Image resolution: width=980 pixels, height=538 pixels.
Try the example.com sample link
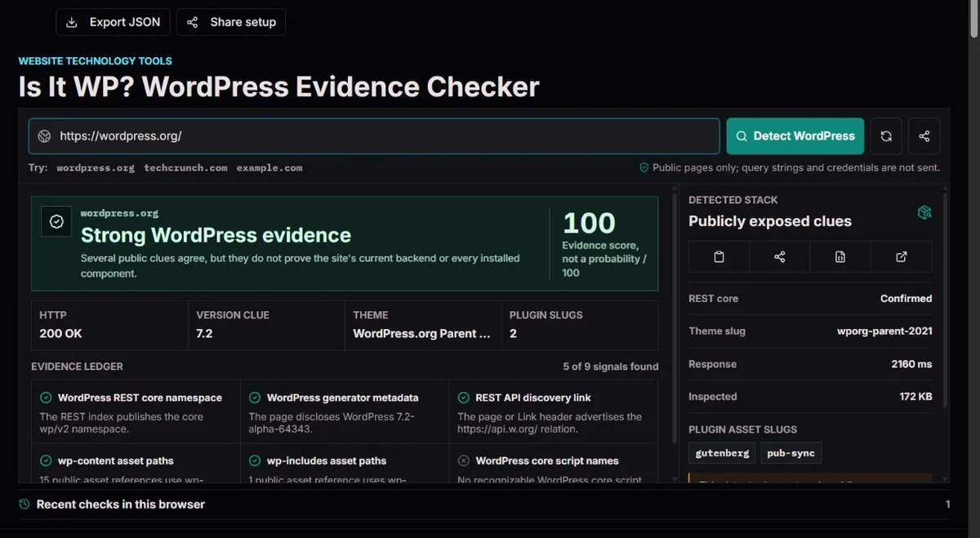coord(269,167)
